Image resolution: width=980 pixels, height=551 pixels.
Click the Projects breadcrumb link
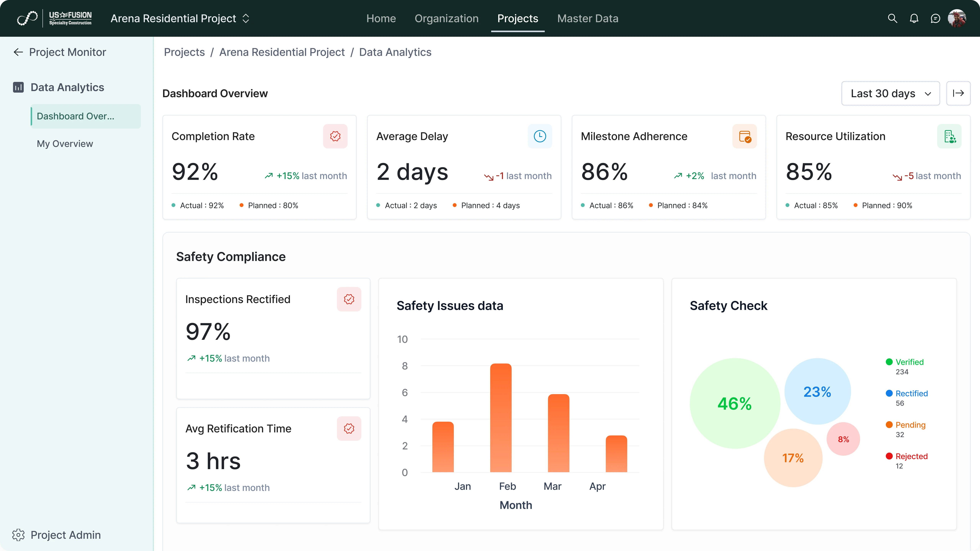point(184,52)
